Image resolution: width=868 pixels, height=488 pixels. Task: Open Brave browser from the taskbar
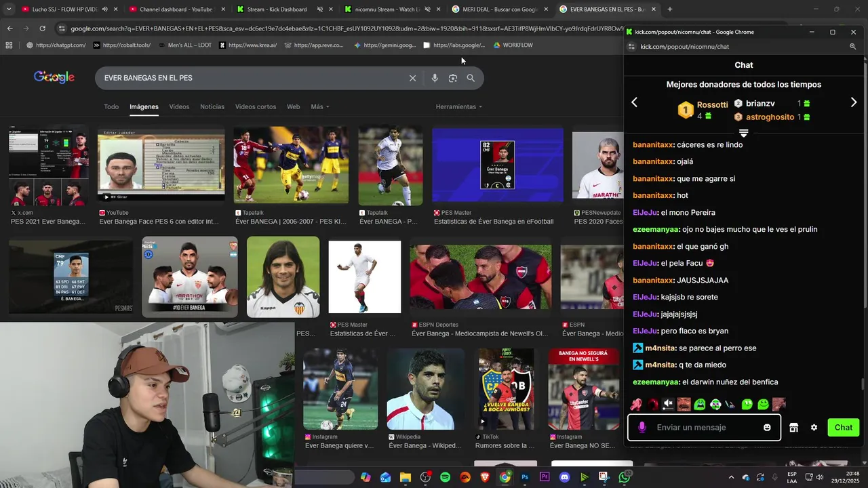(485, 477)
